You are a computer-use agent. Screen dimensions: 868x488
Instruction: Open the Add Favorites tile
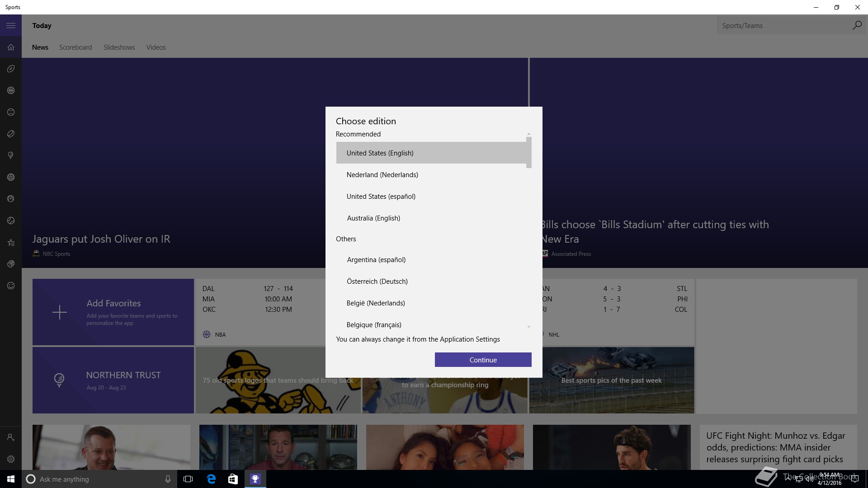113,312
